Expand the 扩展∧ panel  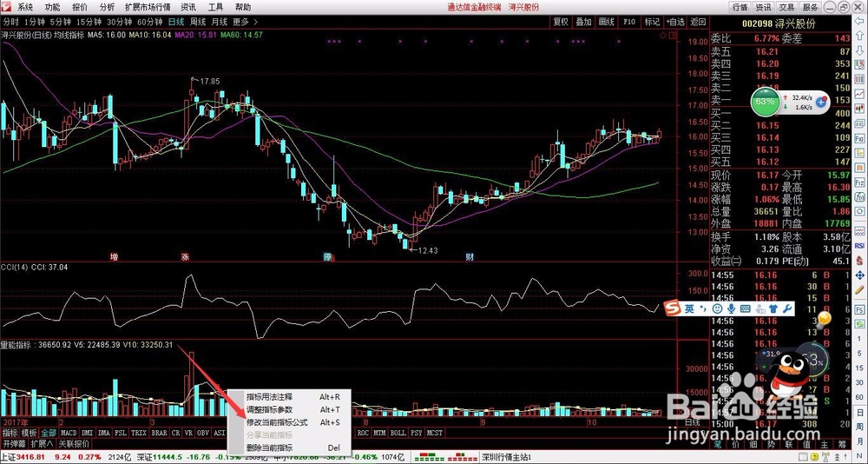pyautogui.click(x=42, y=444)
